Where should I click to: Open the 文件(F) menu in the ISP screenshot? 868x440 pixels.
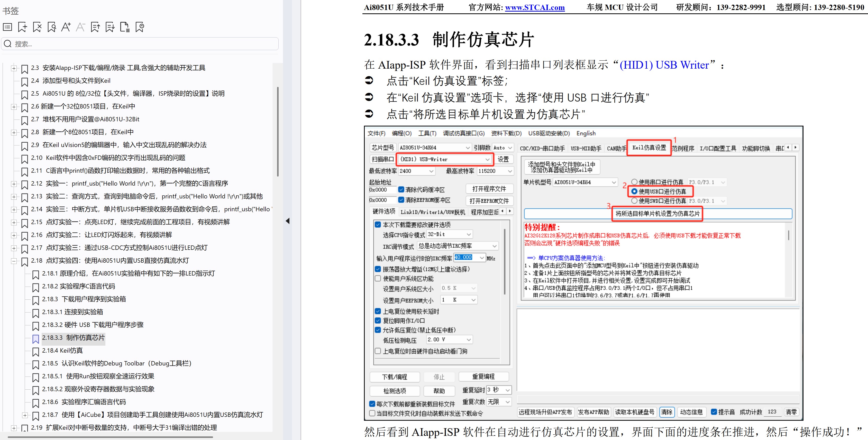[x=376, y=133]
